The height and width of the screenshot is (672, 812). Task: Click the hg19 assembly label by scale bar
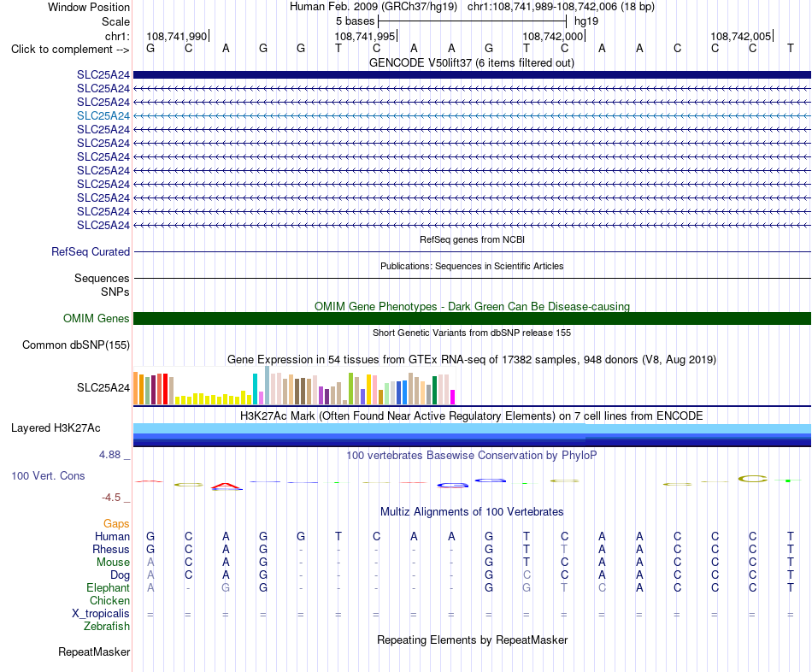click(586, 21)
